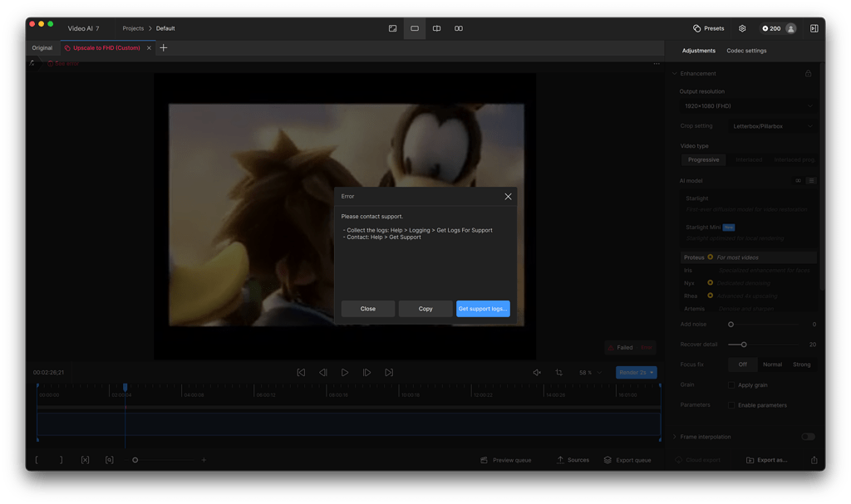Image resolution: width=851 pixels, height=504 pixels.
Task: Click the Close button in Error dialog
Action: pyautogui.click(x=368, y=309)
